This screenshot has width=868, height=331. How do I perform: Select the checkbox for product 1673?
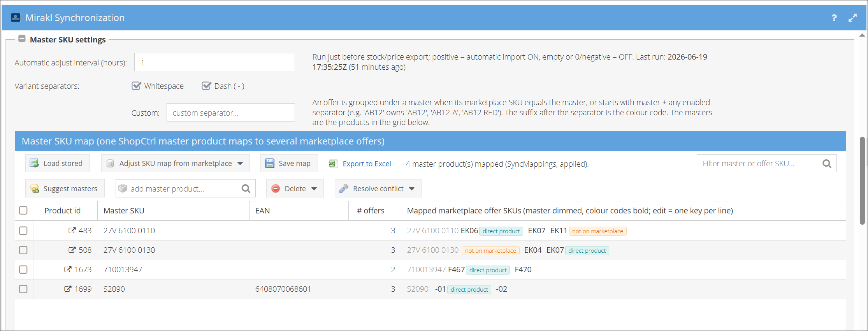pyautogui.click(x=23, y=269)
